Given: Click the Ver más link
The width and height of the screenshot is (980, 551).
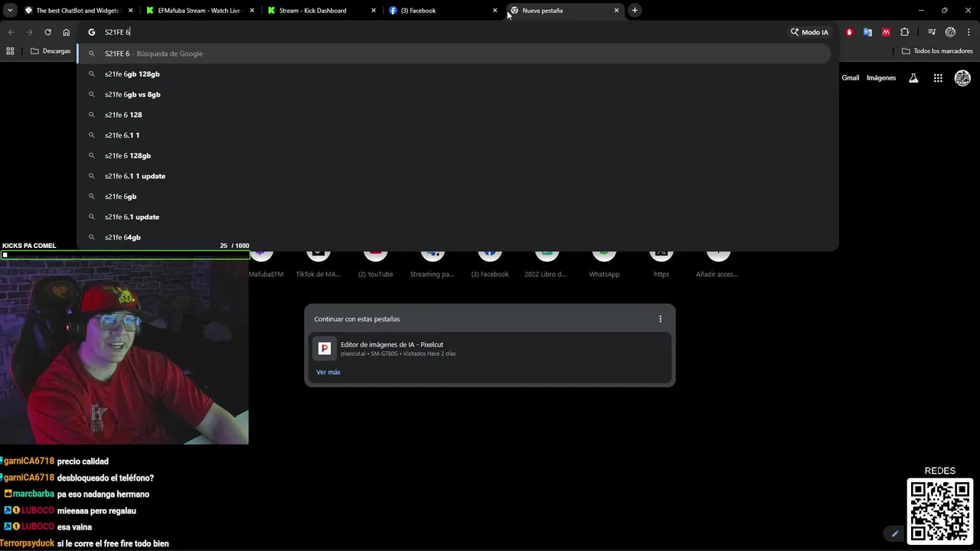Looking at the screenshot, I should point(328,372).
